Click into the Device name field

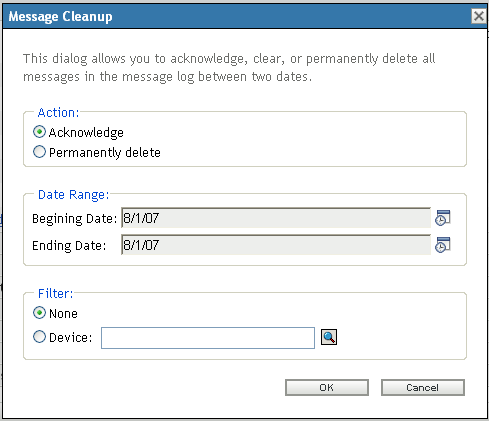[208, 338]
